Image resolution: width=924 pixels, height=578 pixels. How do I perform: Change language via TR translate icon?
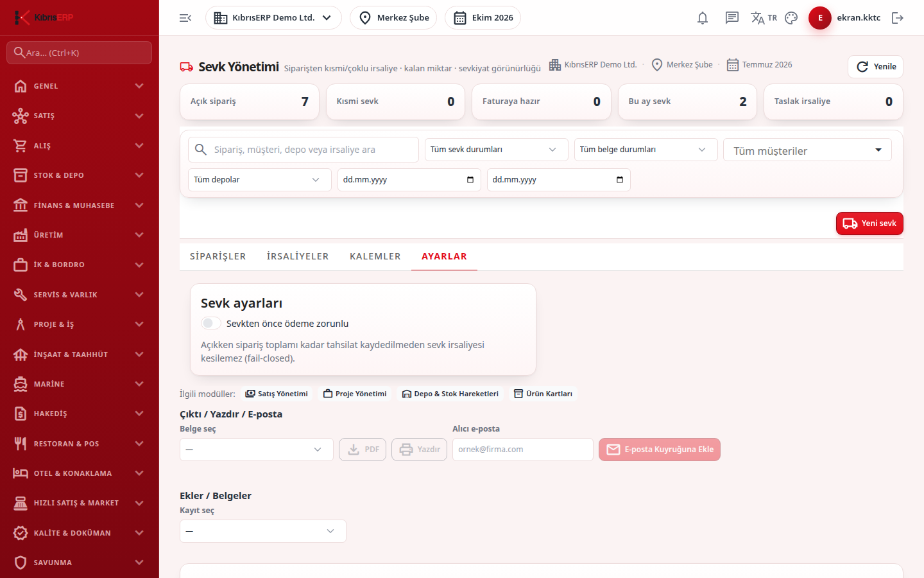[764, 18]
